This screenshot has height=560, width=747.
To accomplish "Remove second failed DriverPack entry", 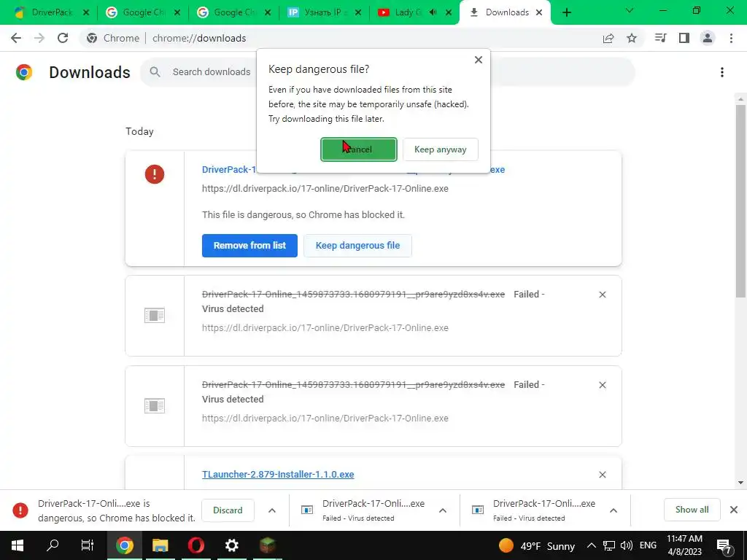I will coord(602,385).
